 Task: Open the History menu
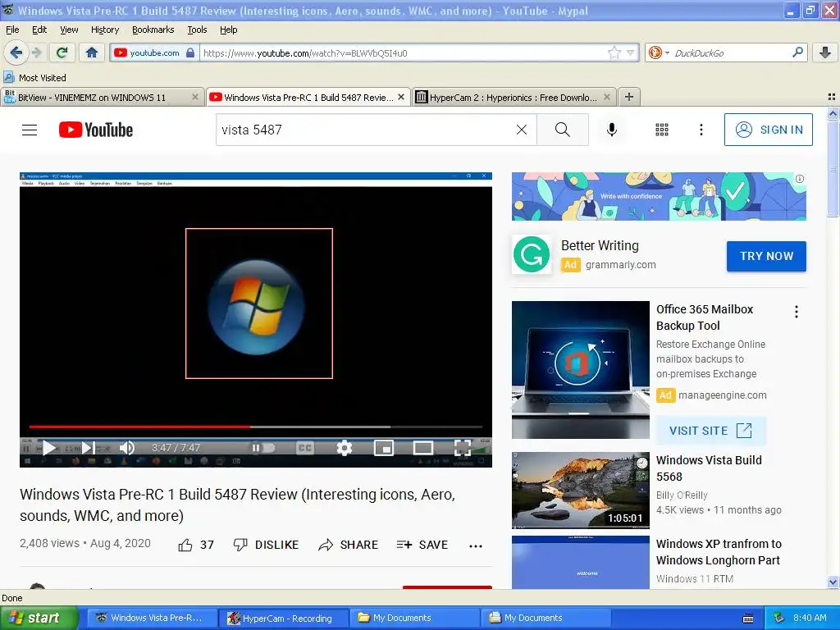click(104, 30)
